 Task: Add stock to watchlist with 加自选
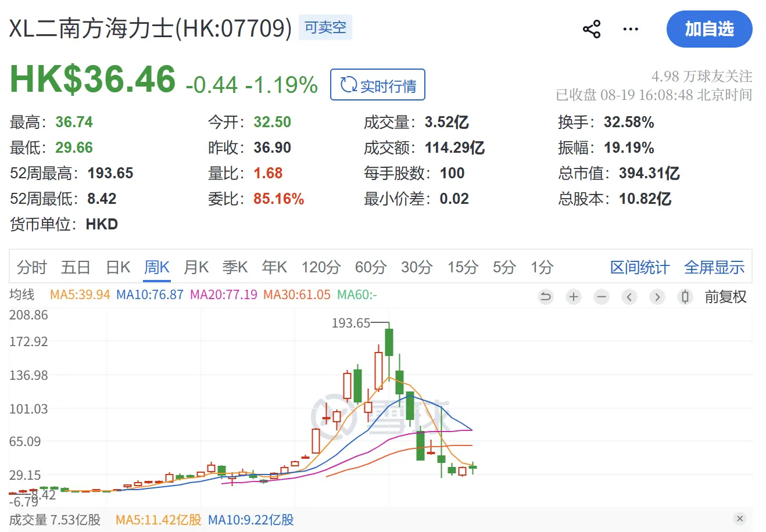[x=710, y=29]
